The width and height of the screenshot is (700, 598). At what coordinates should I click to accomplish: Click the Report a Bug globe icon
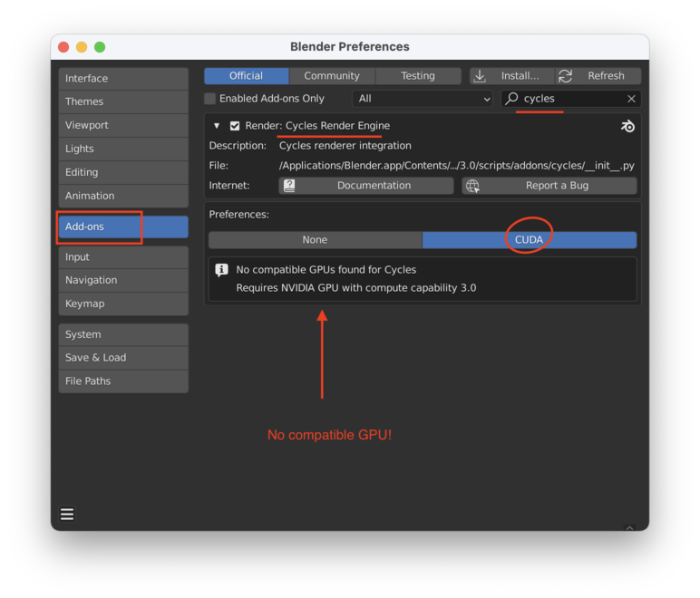pyautogui.click(x=472, y=186)
